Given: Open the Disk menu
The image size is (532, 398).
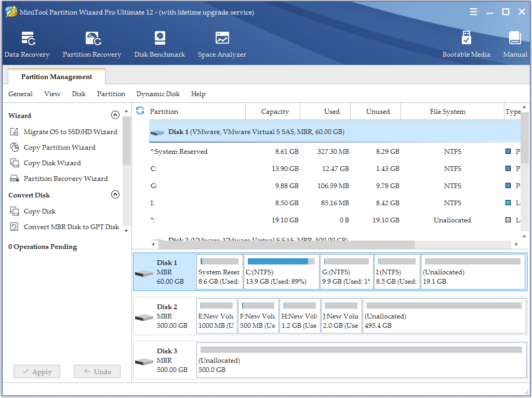Looking at the screenshot, I should (x=79, y=94).
